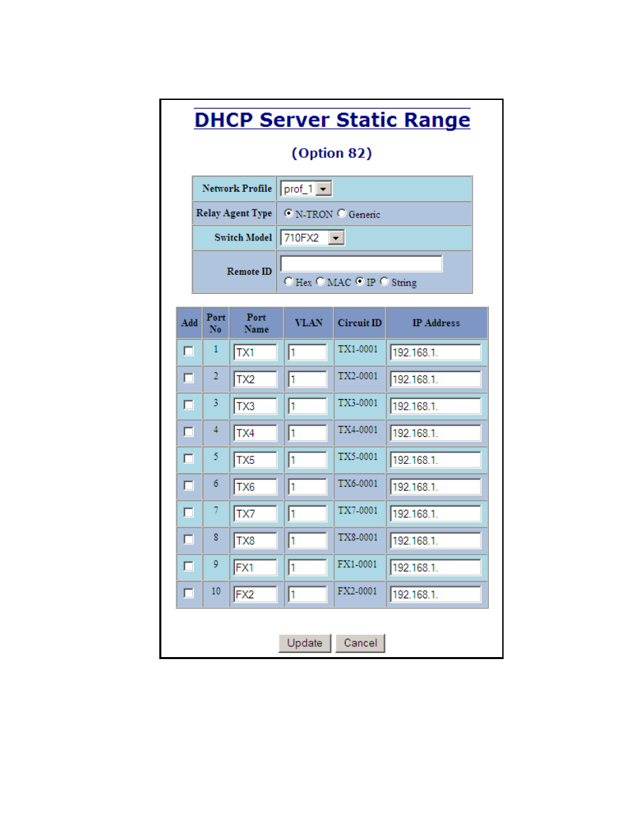Screen dimensions: 644x834
Task: Edit the TX6 port name field
Action: tap(255, 487)
